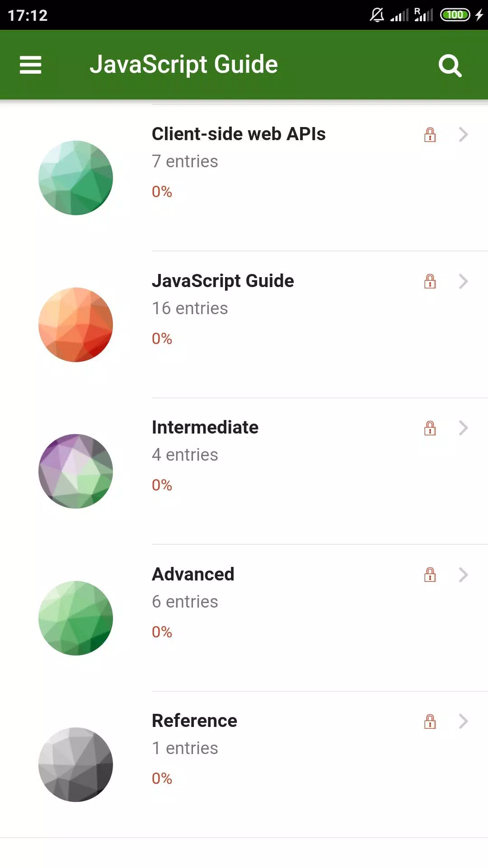Viewport: 488px width, 868px height.
Task: Click lock icon on Reference row
Action: 430,722
